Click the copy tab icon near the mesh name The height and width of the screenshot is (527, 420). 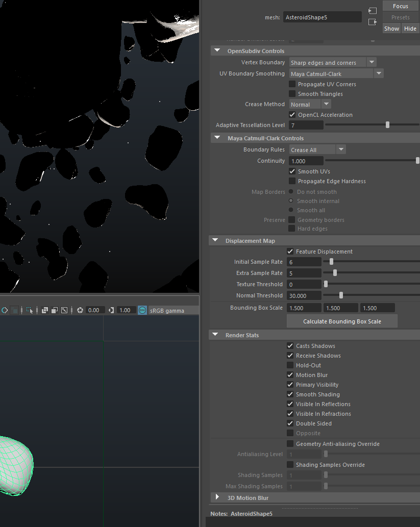click(372, 10)
